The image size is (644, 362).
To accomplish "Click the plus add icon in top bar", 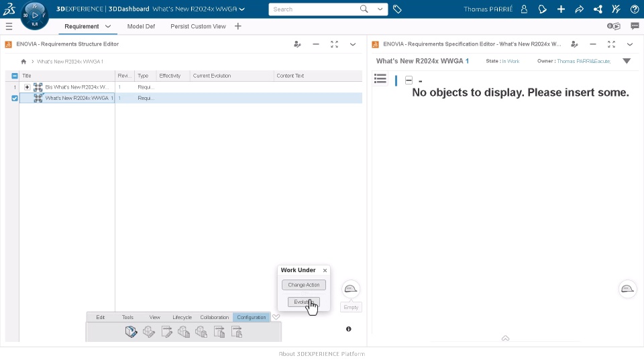I will coord(561,9).
